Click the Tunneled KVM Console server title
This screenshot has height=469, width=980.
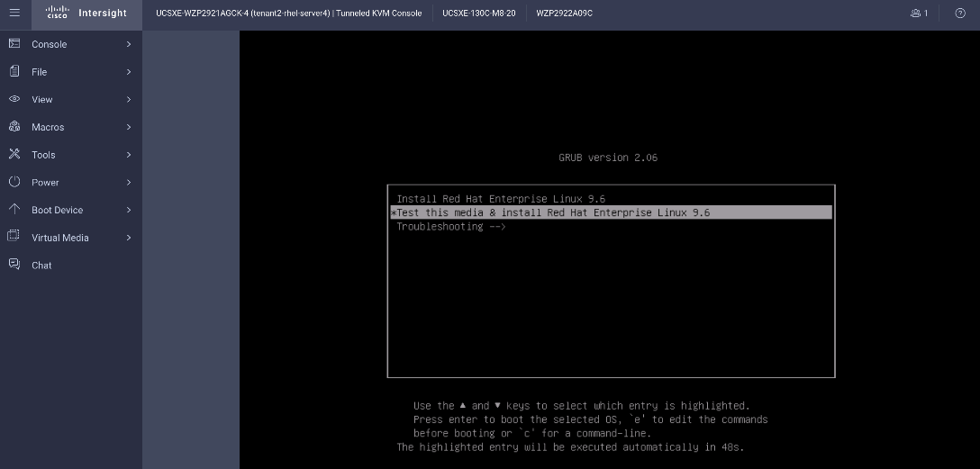coord(289,14)
